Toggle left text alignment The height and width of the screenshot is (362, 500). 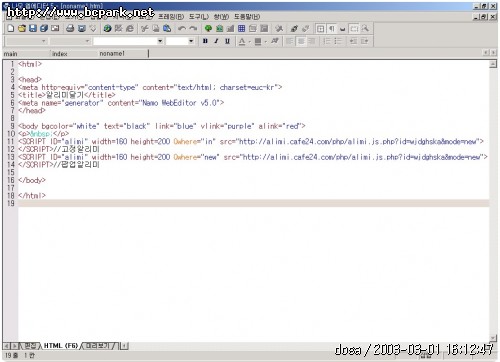[290, 41]
